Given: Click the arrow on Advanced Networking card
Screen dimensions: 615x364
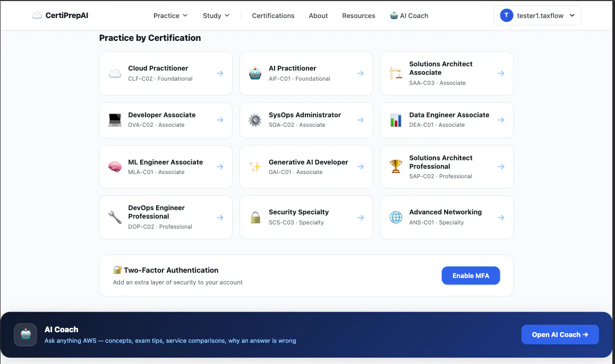Looking at the screenshot, I should (501, 218).
